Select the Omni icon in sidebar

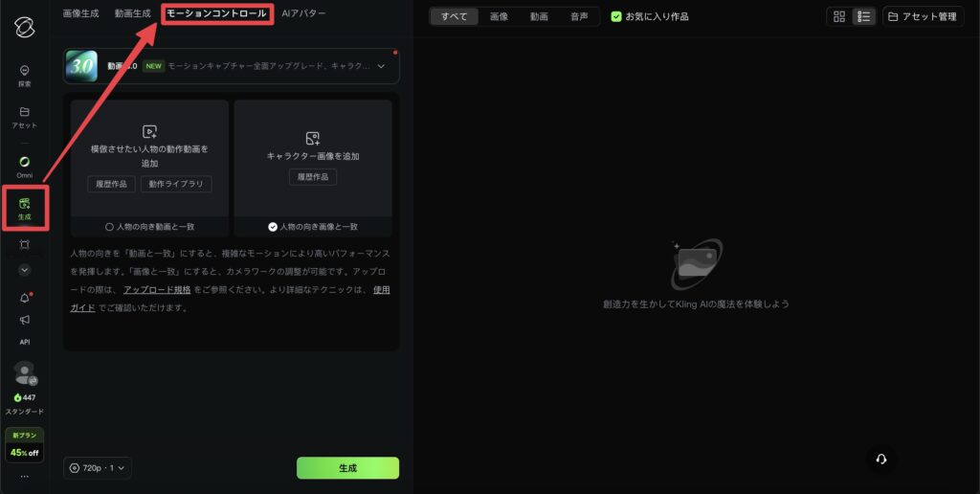(x=25, y=161)
